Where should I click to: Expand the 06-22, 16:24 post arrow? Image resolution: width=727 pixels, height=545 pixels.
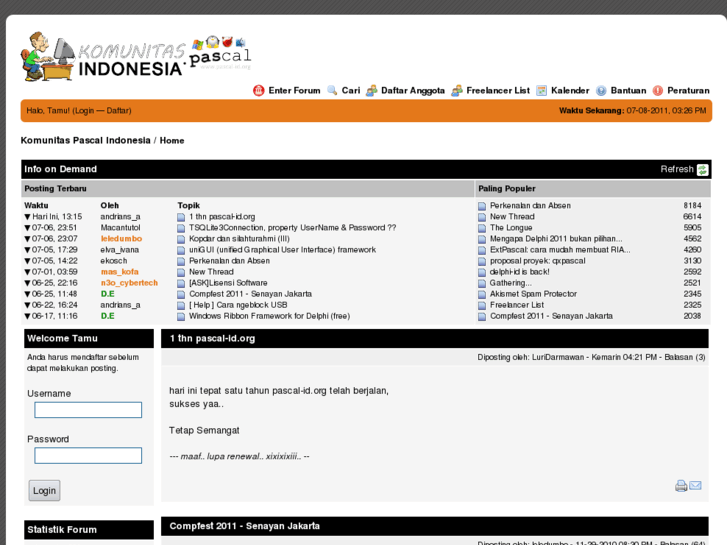click(x=27, y=306)
